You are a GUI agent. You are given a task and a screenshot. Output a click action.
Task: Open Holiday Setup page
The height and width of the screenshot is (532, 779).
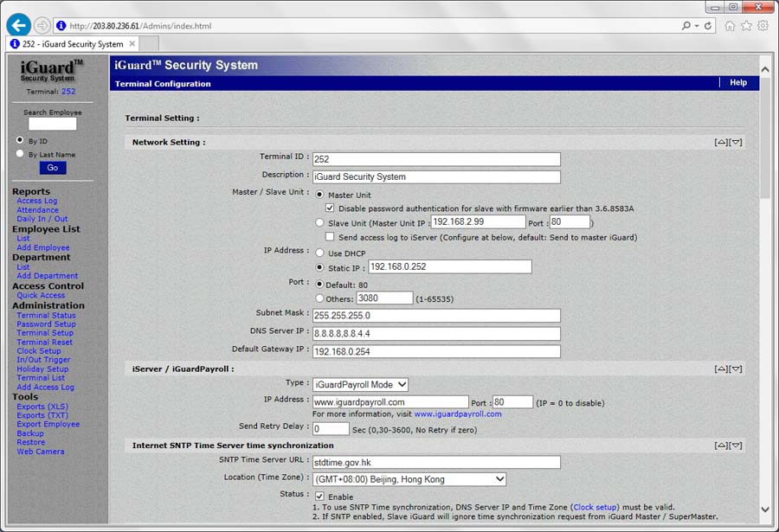point(42,369)
